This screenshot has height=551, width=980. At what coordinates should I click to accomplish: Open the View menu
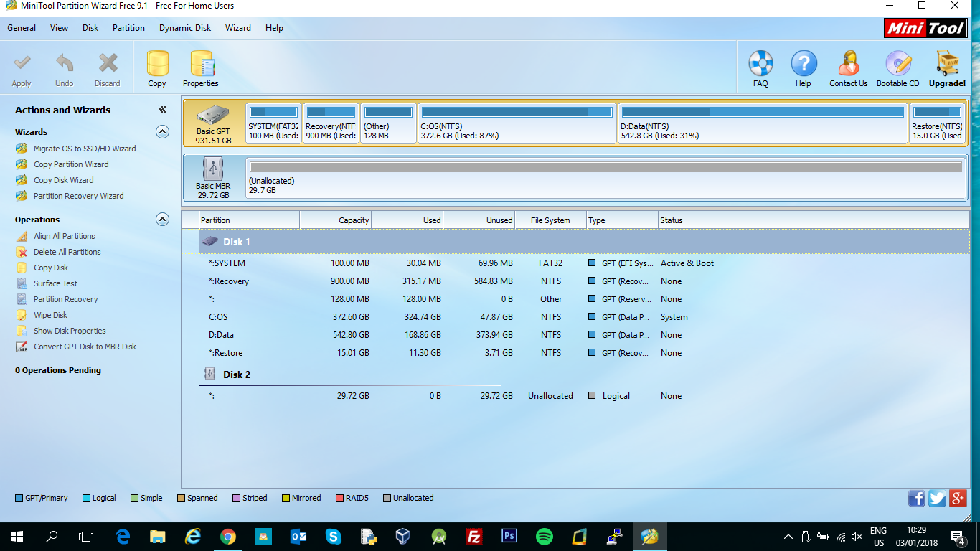(x=60, y=28)
